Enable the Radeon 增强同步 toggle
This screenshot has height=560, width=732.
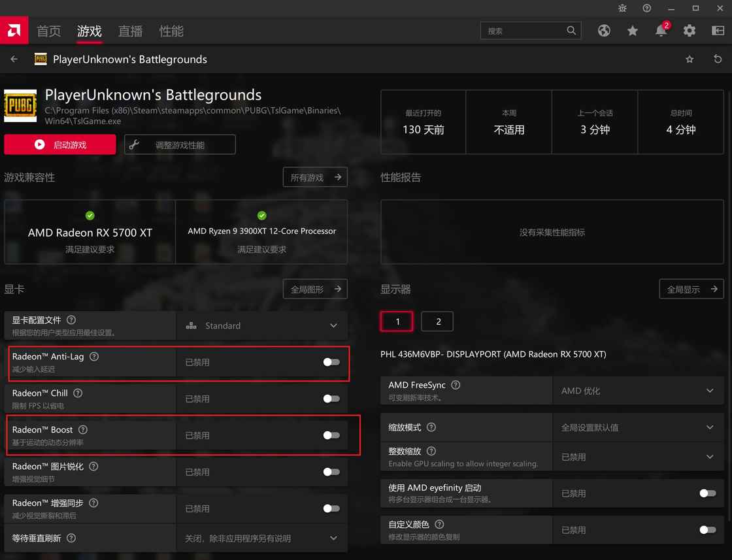click(x=331, y=508)
